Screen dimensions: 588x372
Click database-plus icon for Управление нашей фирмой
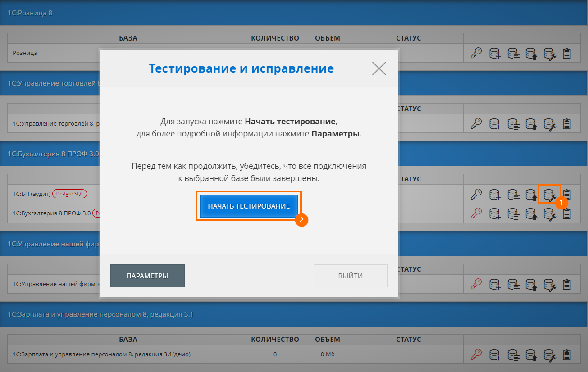point(495,284)
